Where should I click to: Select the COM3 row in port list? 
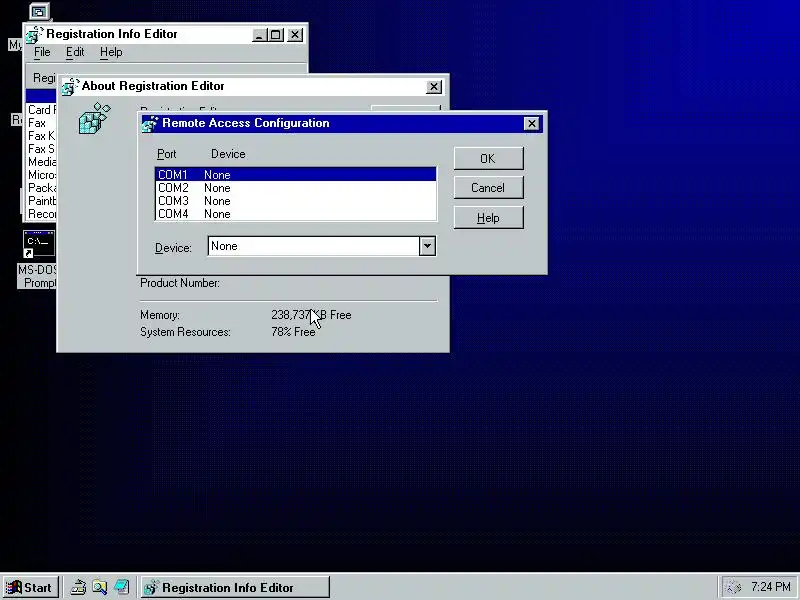(x=296, y=201)
